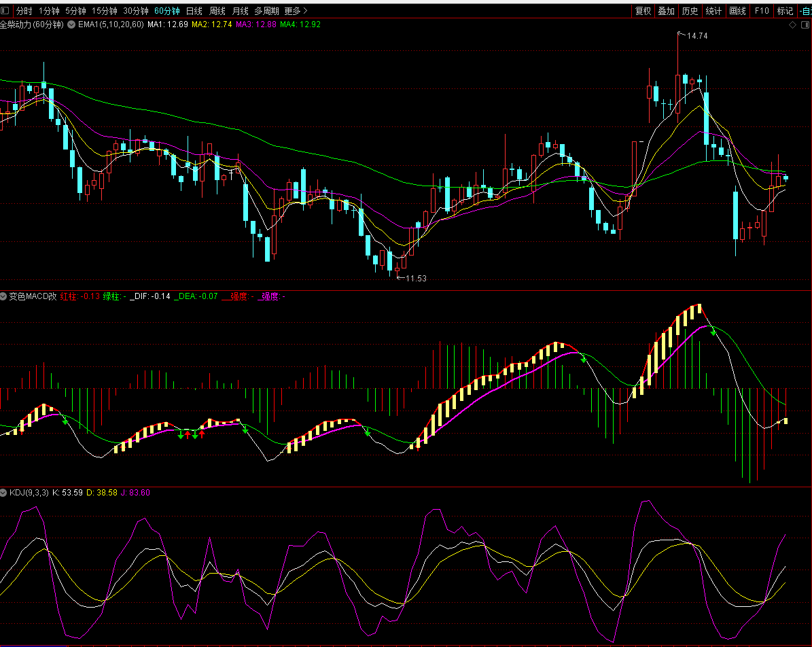Open the 画线 drawing tools
Image resolution: width=812 pixels, height=647 pixels.
[x=737, y=11]
